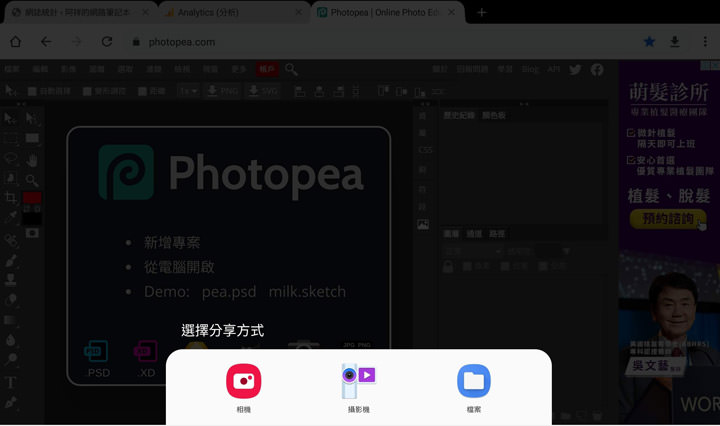The width and height of the screenshot is (720, 426).
Task: Export via the SVG quick-export button
Action: (x=263, y=91)
